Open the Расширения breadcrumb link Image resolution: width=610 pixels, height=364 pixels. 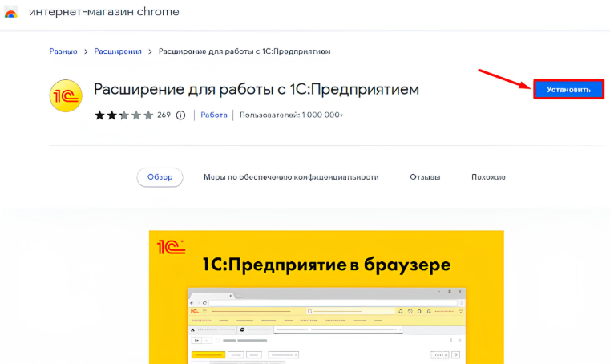tap(118, 51)
